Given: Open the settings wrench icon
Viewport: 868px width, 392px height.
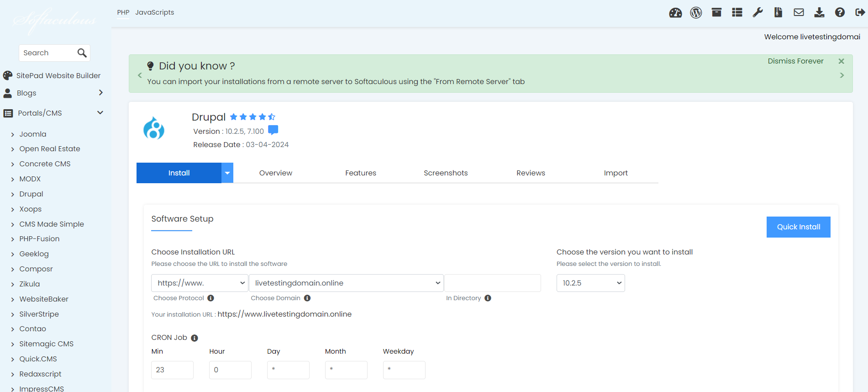Looking at the screenshot, I should tap(758, 12).
